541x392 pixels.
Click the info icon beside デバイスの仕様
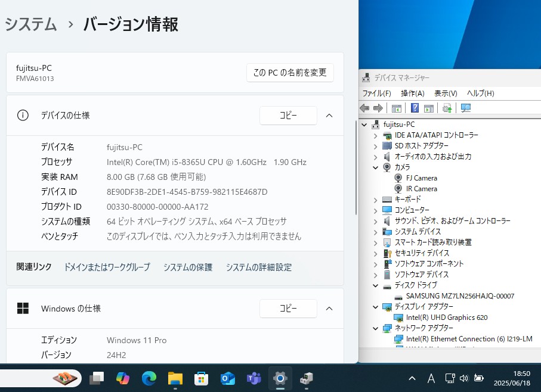23,116
